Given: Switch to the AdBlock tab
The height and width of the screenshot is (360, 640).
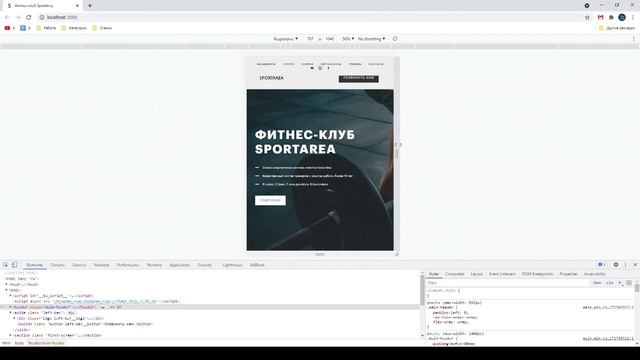Looking at the screenshot, I should point(257,265).
